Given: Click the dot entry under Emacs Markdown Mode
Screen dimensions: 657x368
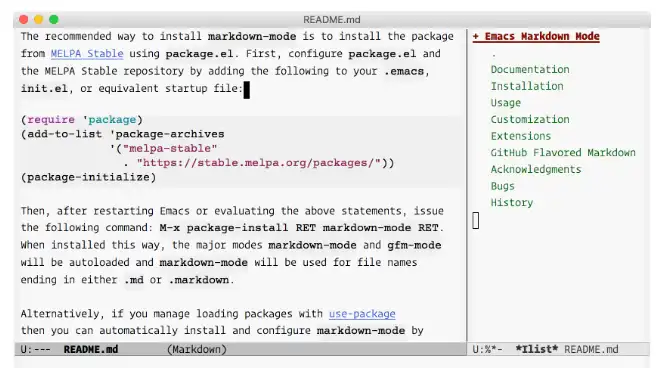Looking at the screenshot, I should [494, 54].
